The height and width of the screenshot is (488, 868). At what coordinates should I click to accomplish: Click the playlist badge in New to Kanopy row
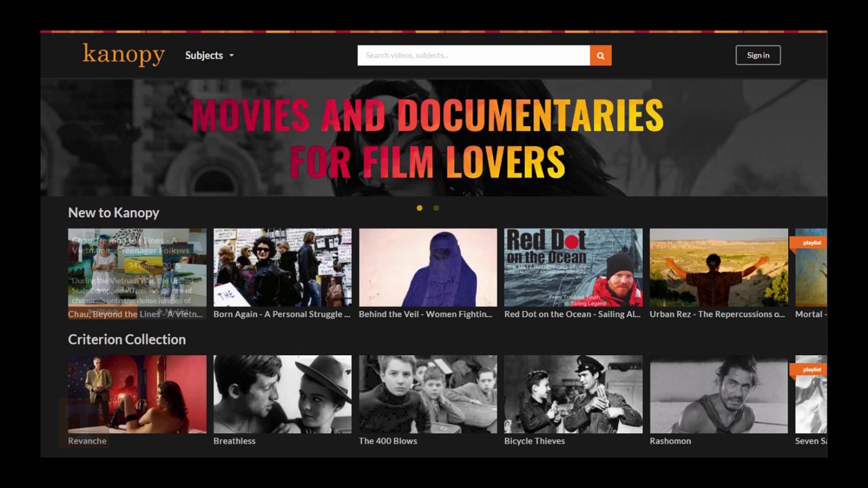coord(810,243)
